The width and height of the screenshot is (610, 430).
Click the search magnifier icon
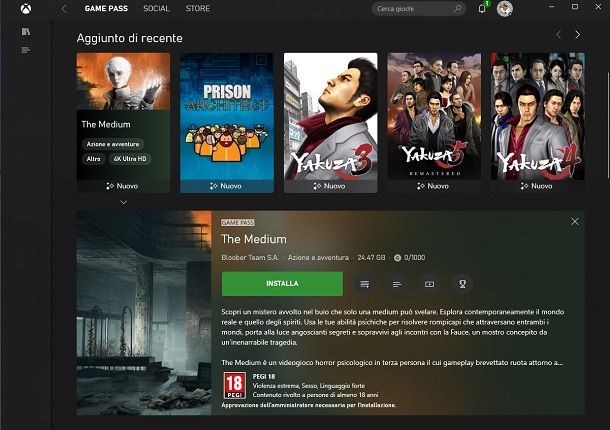pos(458,8)
